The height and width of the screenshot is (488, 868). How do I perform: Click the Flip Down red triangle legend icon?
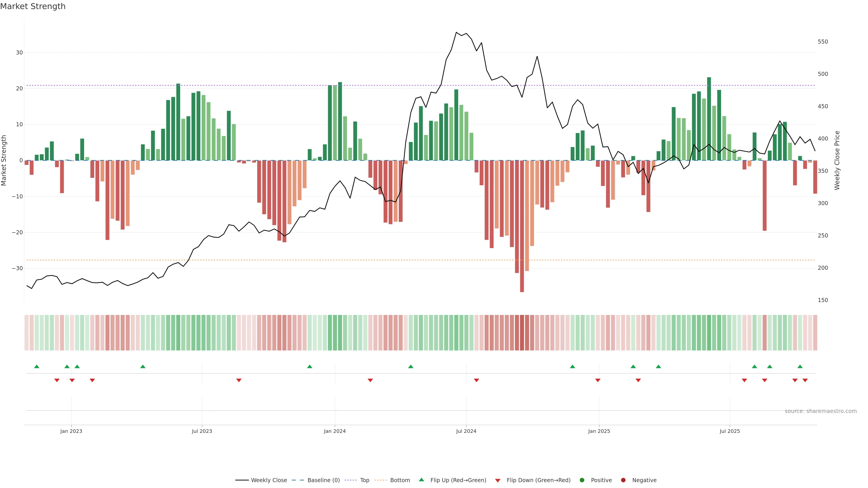pos(498,480)
